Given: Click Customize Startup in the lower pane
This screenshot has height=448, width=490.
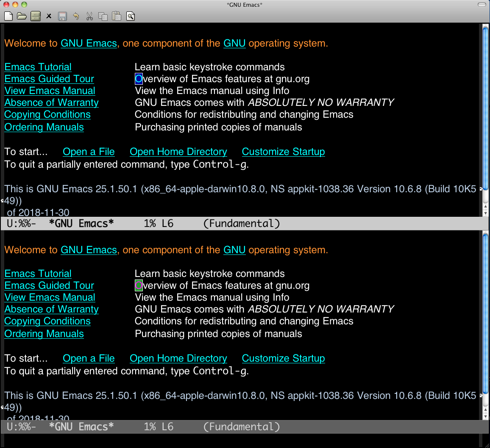Looking at the screenshot, I should click(x=284, y=358).
